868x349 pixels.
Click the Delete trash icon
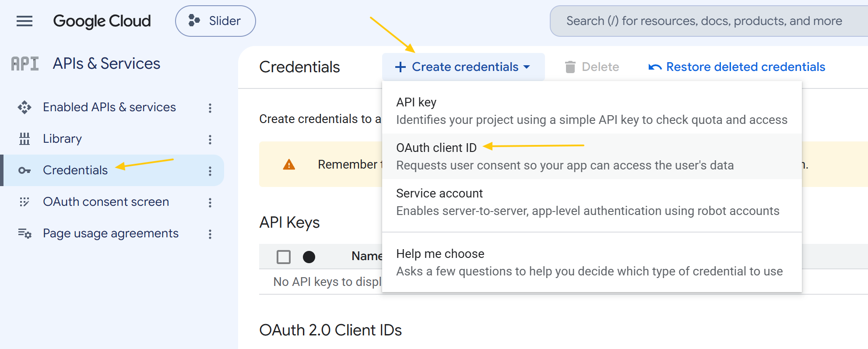pyautogui.click(x=570, y=67)
